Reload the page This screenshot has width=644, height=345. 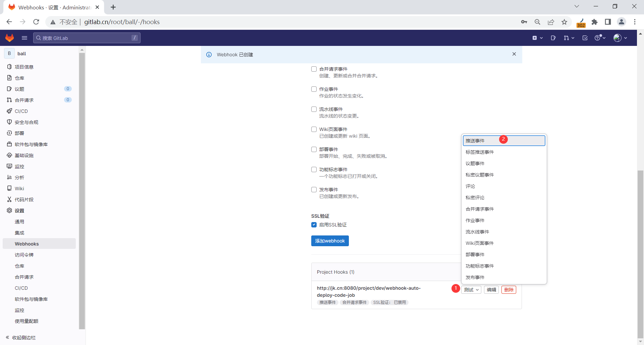coord(36,22)
